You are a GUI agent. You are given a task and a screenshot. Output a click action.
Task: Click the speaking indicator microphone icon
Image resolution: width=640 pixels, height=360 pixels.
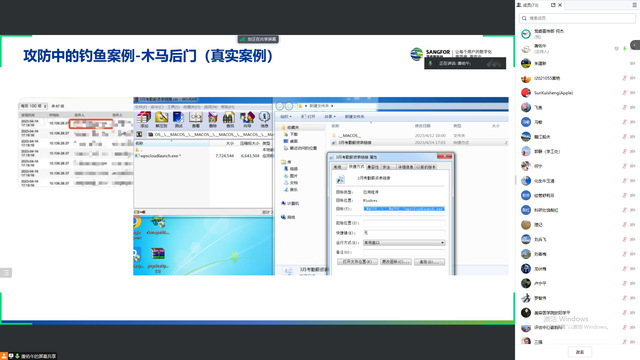click(430, 64)
